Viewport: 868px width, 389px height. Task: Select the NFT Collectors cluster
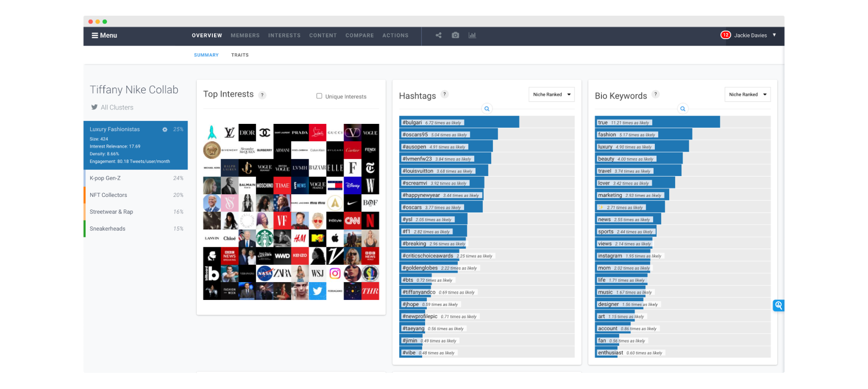135,195
